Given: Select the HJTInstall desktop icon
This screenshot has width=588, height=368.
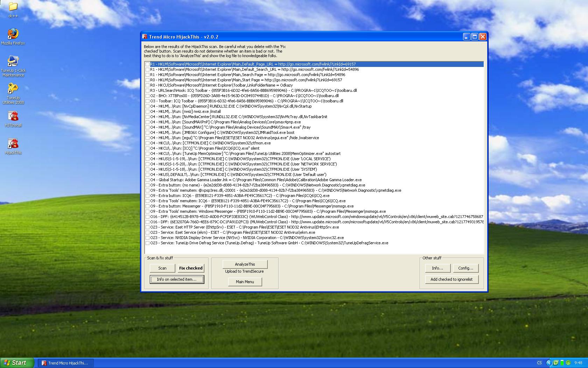Looking at the screenshot, I should click(x=13, y=116).
